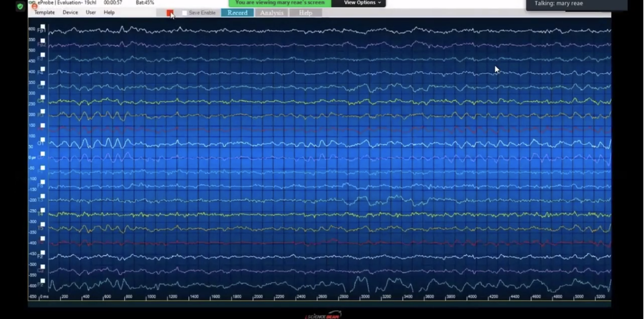The width and height of the screenshot is (644, 319).
Task: Toggle the T4 channel checkbox
Action: tap(43, 210)
